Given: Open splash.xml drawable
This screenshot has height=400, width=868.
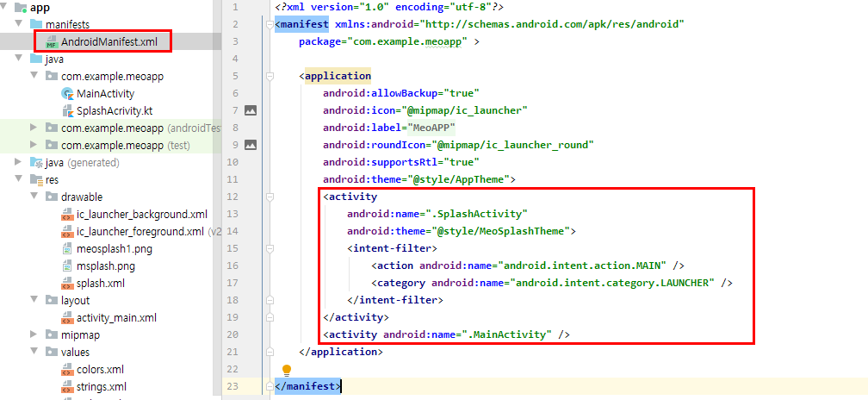Looking at the screenshot, I should [100, 283].
